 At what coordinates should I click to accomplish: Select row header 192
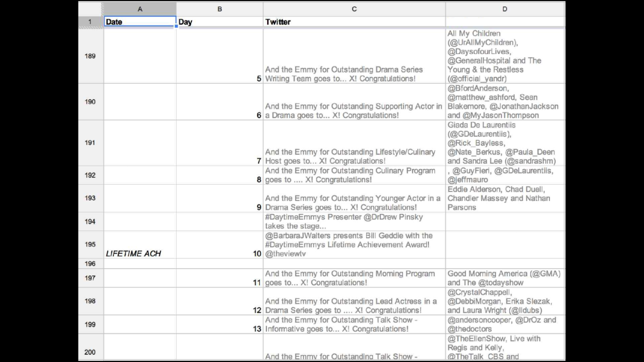[91, 175]
